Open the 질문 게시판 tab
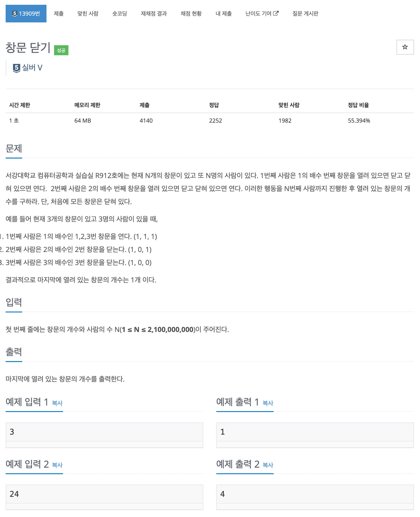This screenshot has height=517, width=420. (305, 13)
